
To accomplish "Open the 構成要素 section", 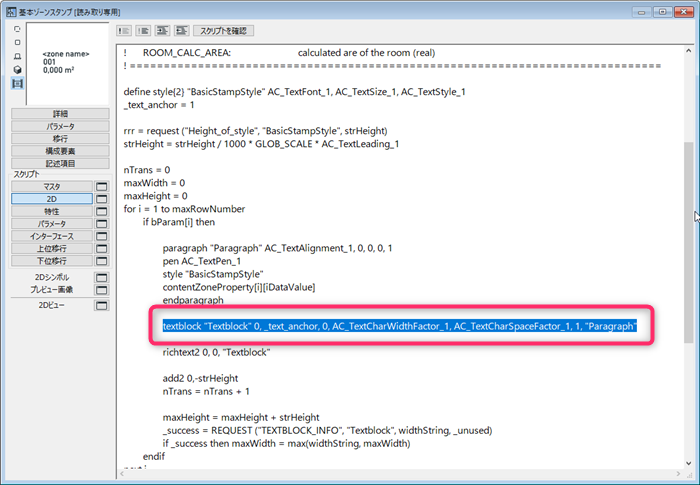I will click(x=60, y=151).
